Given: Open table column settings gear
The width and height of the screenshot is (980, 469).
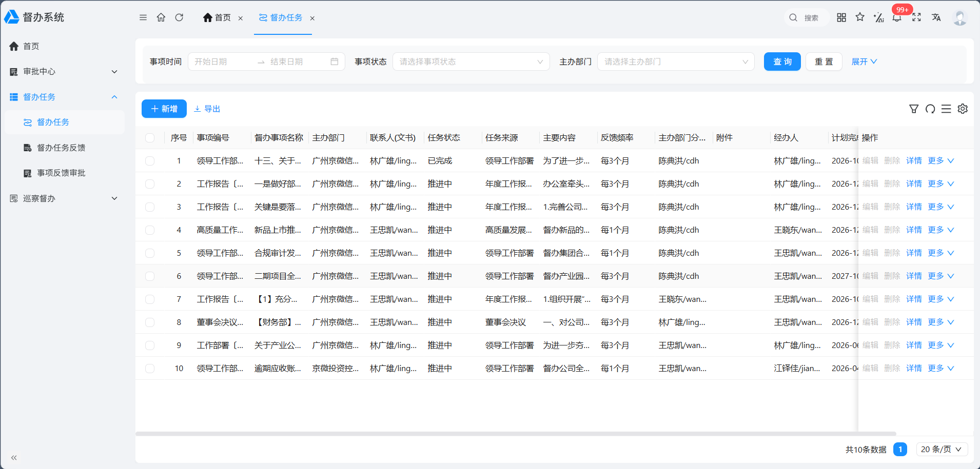Looking at the screenshot, I should pyautogui.click(x=963, y=109).
